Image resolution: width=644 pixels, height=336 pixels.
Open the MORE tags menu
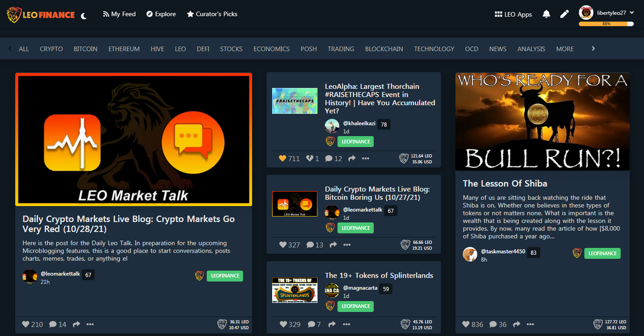pos(565,49)
